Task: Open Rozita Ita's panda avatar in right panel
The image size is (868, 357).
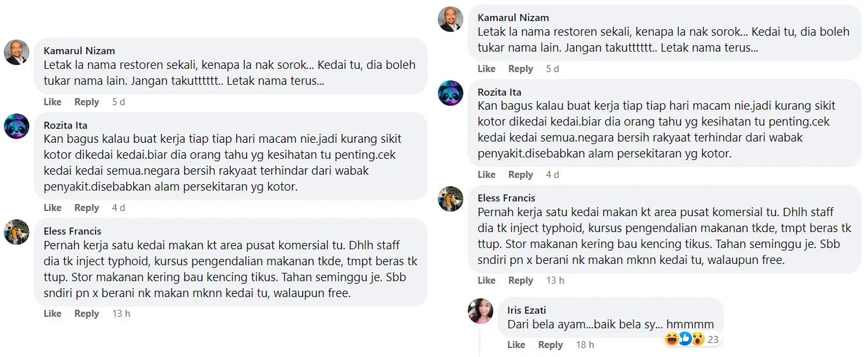Action: (451, 93)
